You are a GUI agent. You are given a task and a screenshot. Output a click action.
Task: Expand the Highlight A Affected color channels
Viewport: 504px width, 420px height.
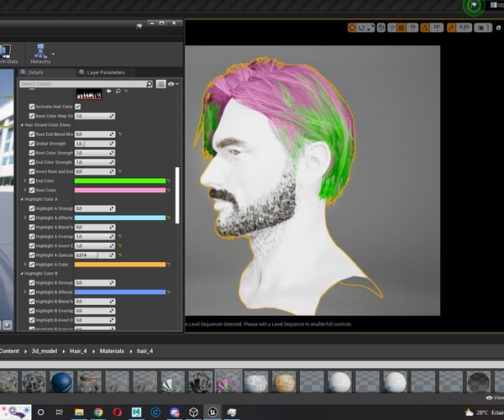click(x=25, y=218)
